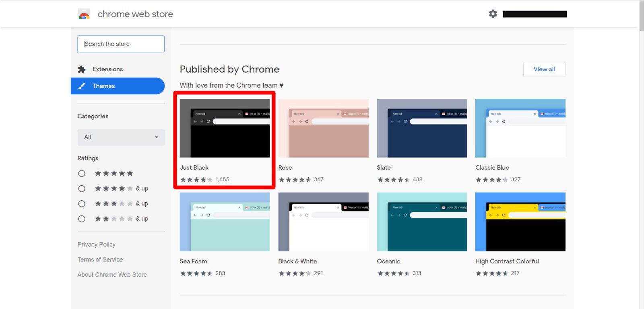
Task: Click the 438 rating count under Slate
Action: tap(417, 180)
